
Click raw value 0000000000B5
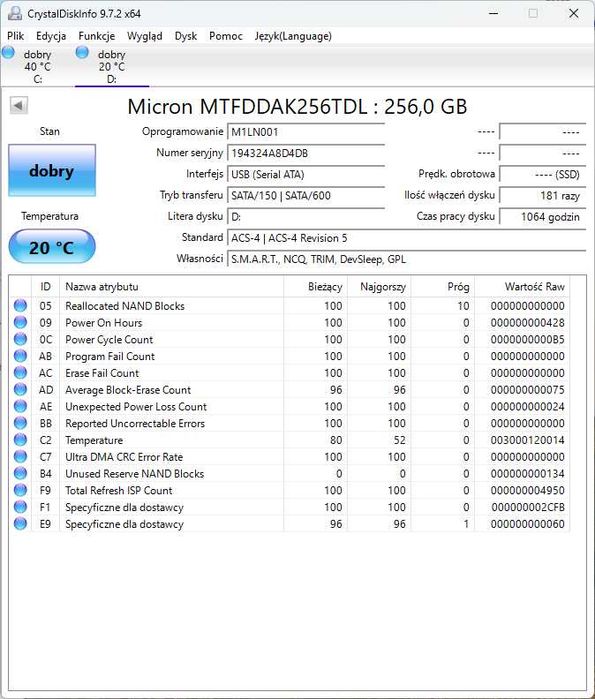(x=528, y=340)
